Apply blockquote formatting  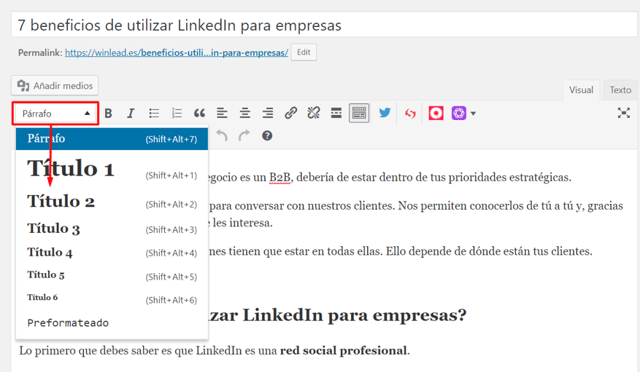[200, 113]
